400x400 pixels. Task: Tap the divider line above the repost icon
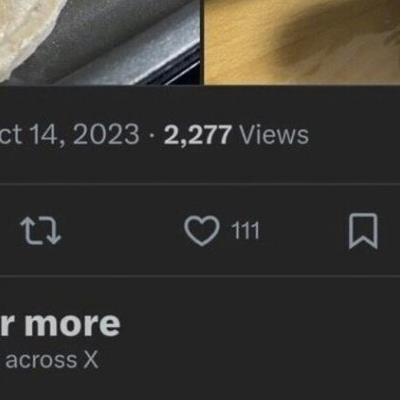(200, 184)
